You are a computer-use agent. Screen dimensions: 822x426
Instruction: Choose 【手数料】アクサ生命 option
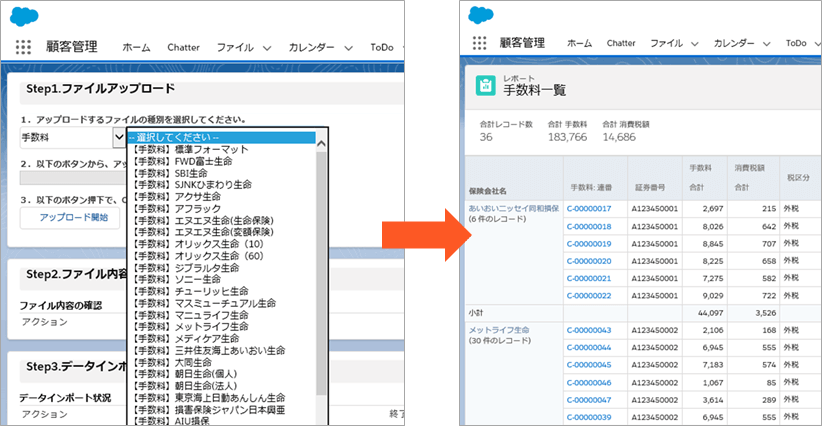(x=222, y=196)
